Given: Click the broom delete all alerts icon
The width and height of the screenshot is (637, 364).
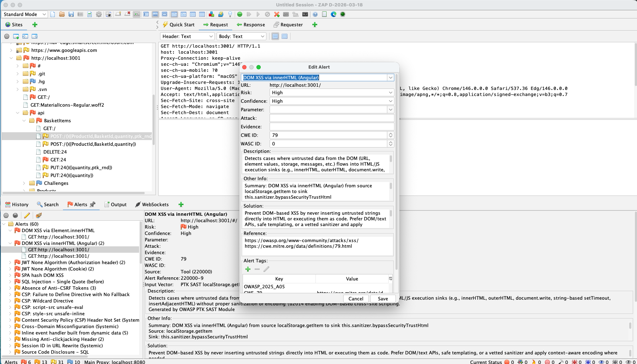Looking at the screenshot, I should point(39,215).
